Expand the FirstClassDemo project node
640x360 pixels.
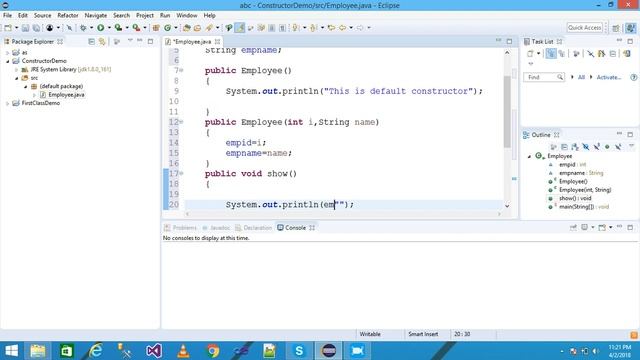(x=8, y=103)
